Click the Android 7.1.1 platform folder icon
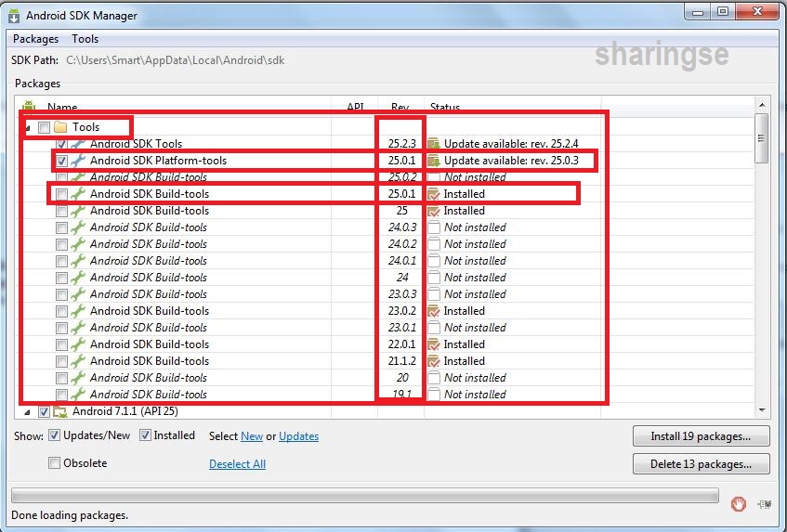787x532 pixels. point(60,412)
